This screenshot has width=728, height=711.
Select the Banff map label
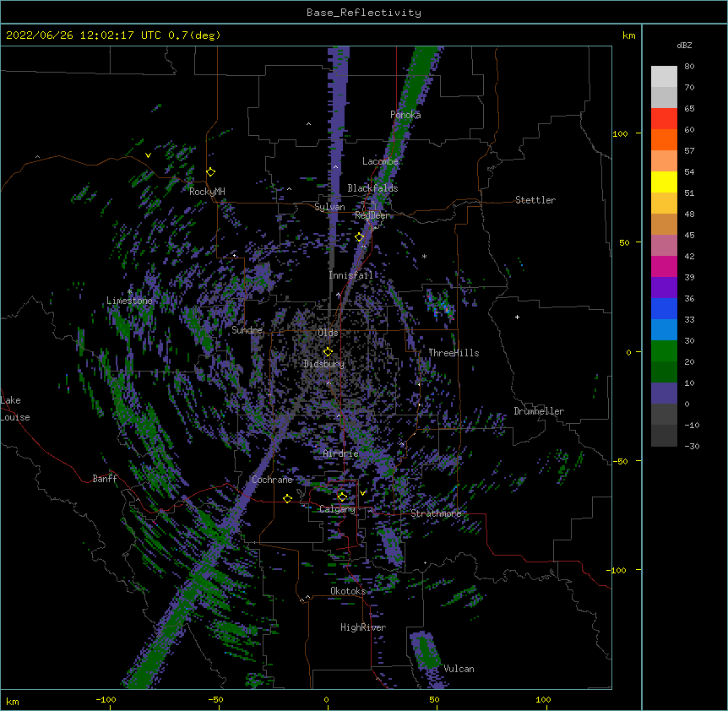click(x=105, y=479)
